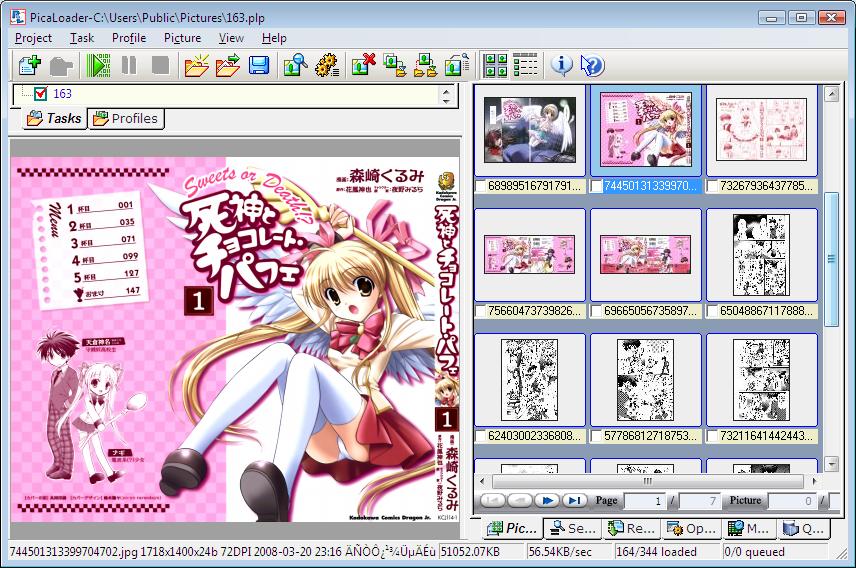Click the Open Project folder icon
The height and width of the screenshot is (568, 856).
point(228,66)
